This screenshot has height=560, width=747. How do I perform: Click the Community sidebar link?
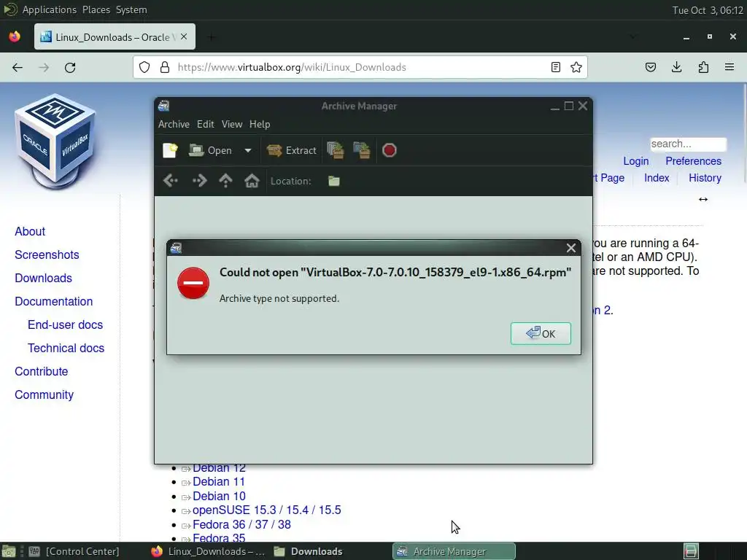point(44,394)
